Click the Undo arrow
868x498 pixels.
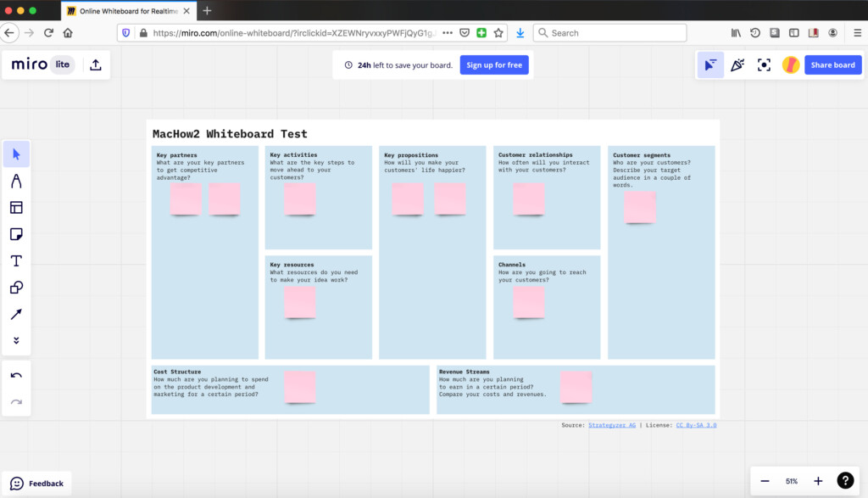[x=16, y=376]
